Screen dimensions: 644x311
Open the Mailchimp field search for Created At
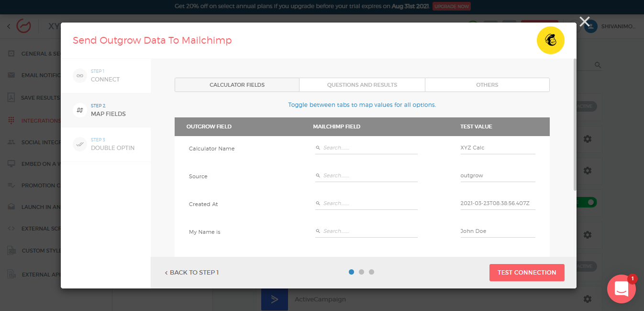tap(366, 204)
